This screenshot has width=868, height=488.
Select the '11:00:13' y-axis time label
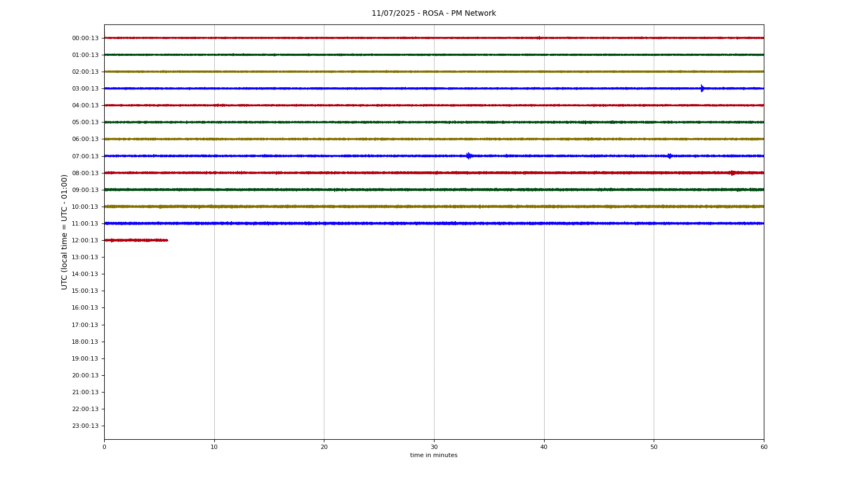85,223
